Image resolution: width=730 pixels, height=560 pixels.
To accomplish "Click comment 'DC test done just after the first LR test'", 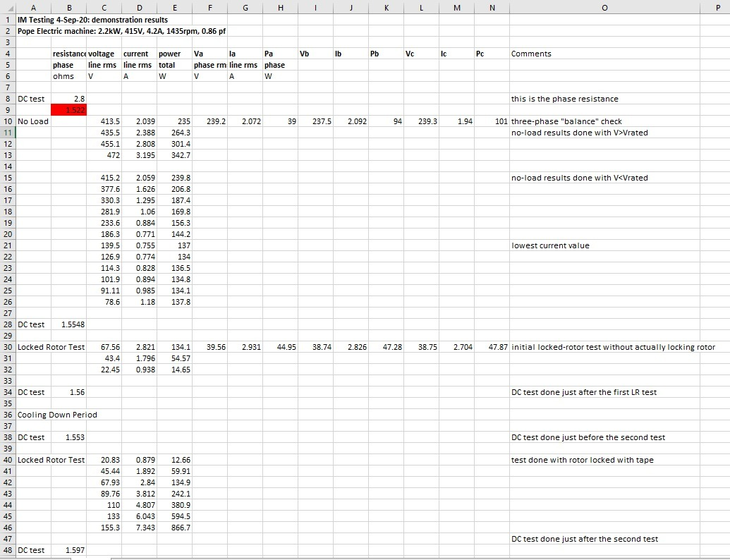I will [584, 392].
